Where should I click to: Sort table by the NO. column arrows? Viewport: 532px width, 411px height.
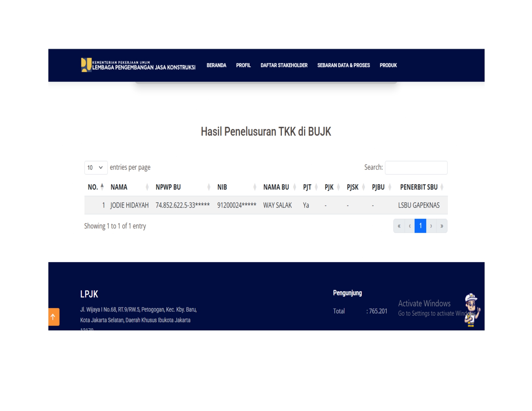102,187
